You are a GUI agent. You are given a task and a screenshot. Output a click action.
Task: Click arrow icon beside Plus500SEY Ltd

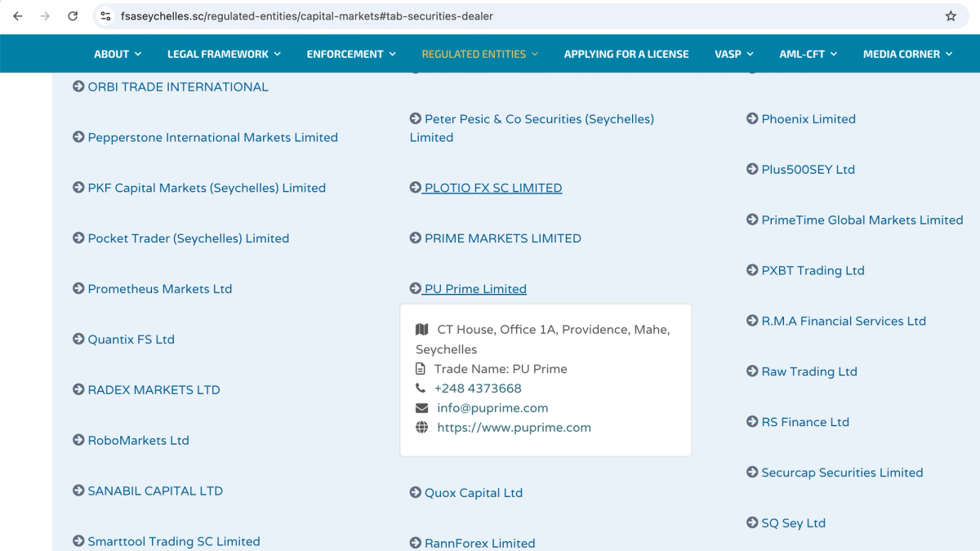(x=752, y=170)
